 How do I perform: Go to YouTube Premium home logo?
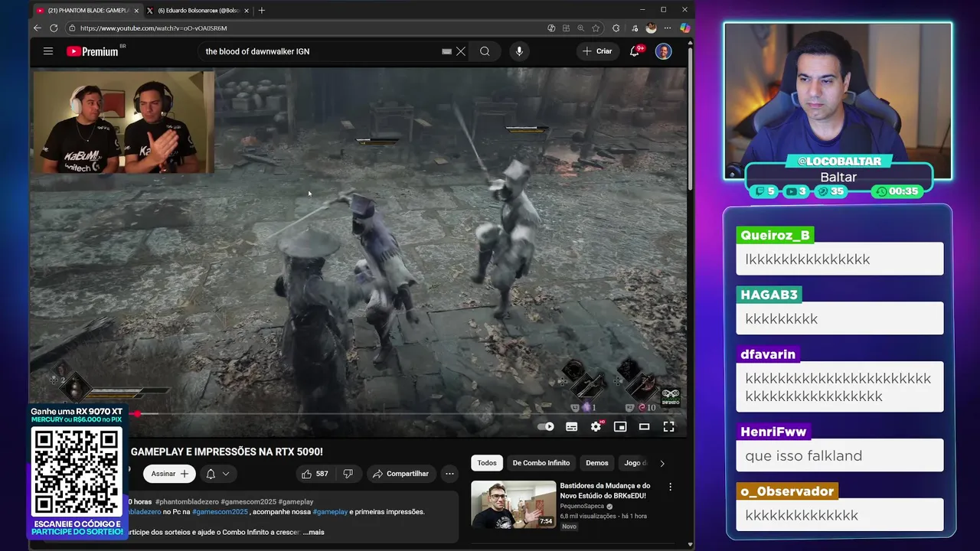[93, 51]
